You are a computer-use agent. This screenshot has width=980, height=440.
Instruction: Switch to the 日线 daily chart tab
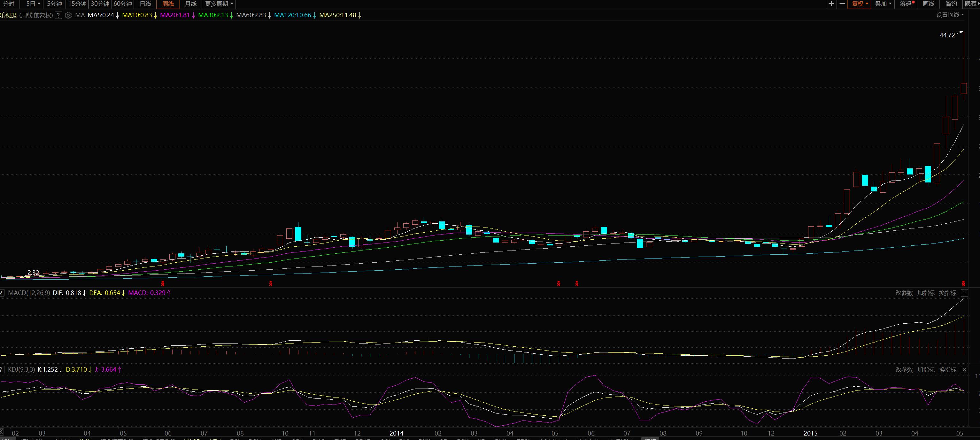point(145,4)
